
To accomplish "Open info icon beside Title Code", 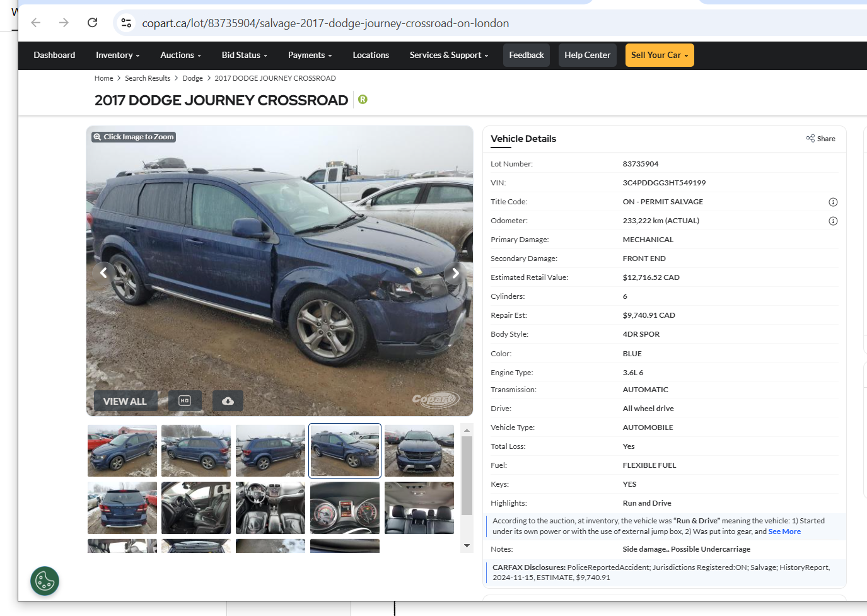I will [833, 202].
